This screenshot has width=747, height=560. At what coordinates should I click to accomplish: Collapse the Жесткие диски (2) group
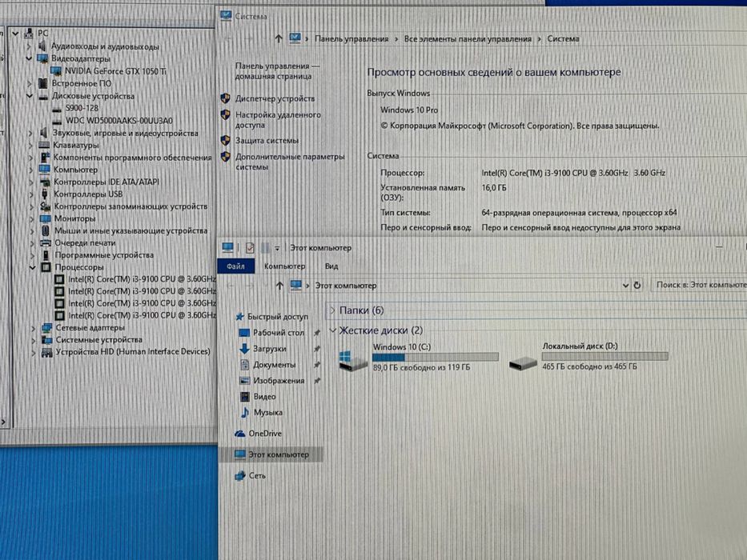click(332, 330)
